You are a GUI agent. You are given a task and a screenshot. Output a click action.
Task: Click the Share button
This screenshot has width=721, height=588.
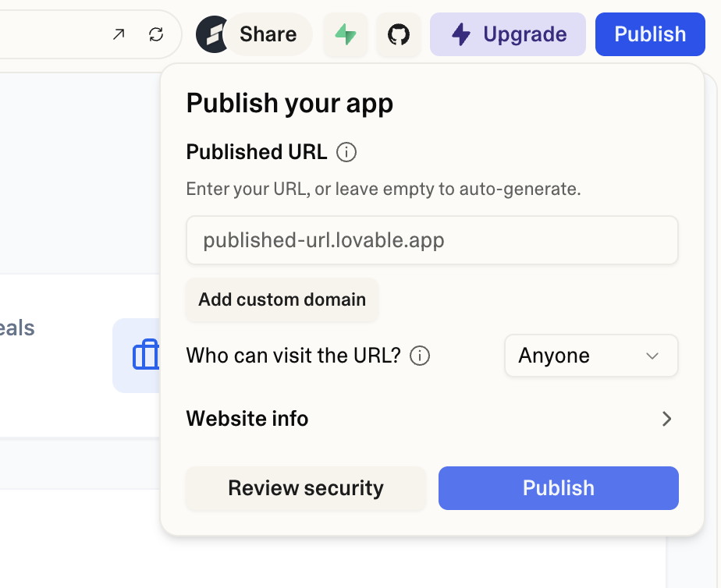tap(268, 34)
